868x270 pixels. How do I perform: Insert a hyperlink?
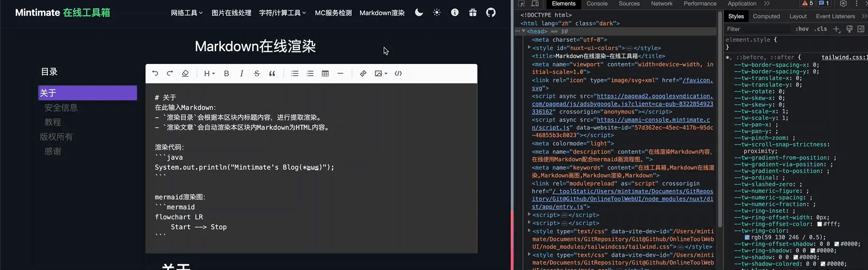[x=363, y=73]
